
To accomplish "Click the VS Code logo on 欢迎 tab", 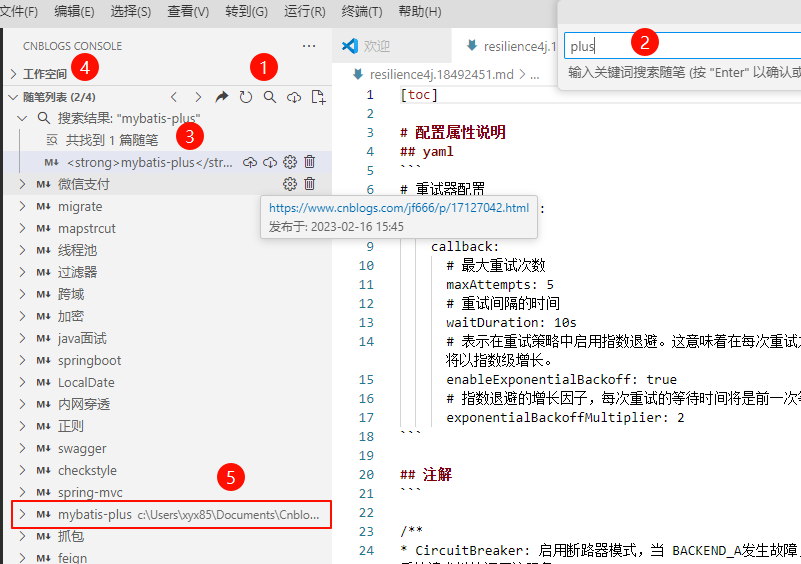I will [350, 46].
